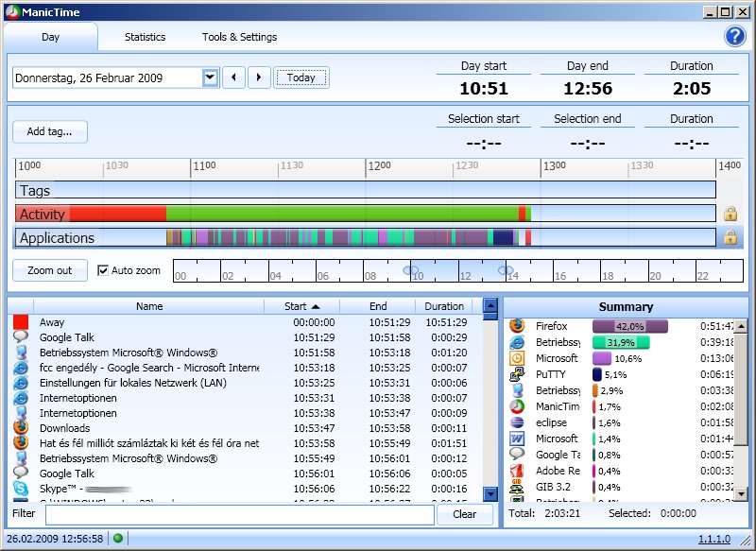
Task: Click the Microsoft clock icon in Summary
Action: (x=517, y=358)
